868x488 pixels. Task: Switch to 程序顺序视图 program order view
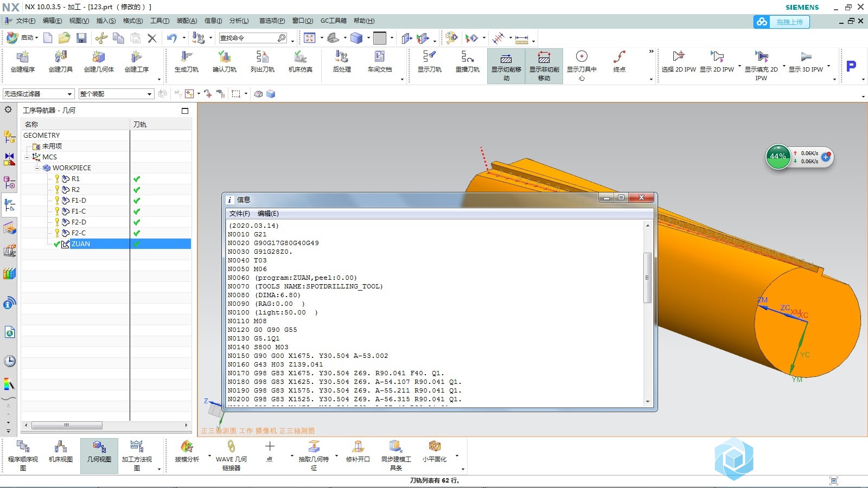point(23,455)
